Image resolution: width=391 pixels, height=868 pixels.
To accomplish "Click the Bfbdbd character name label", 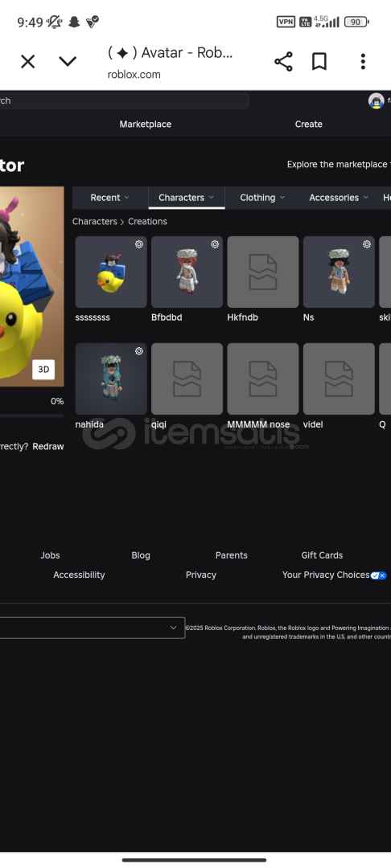I will [x=167, y=317].
